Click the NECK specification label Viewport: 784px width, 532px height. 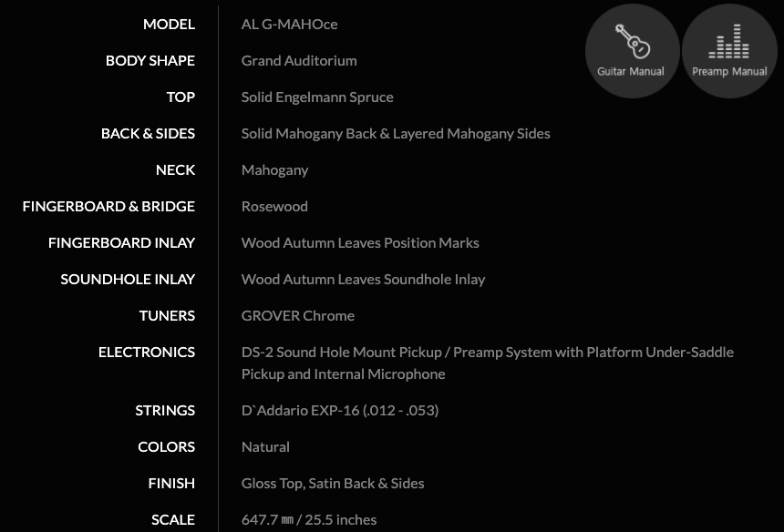175,169
